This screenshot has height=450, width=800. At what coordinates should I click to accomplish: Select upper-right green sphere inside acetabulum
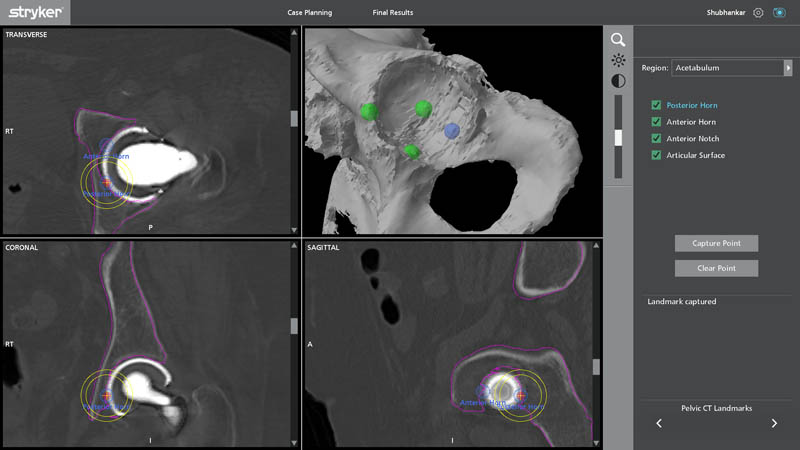coord(423,109)
